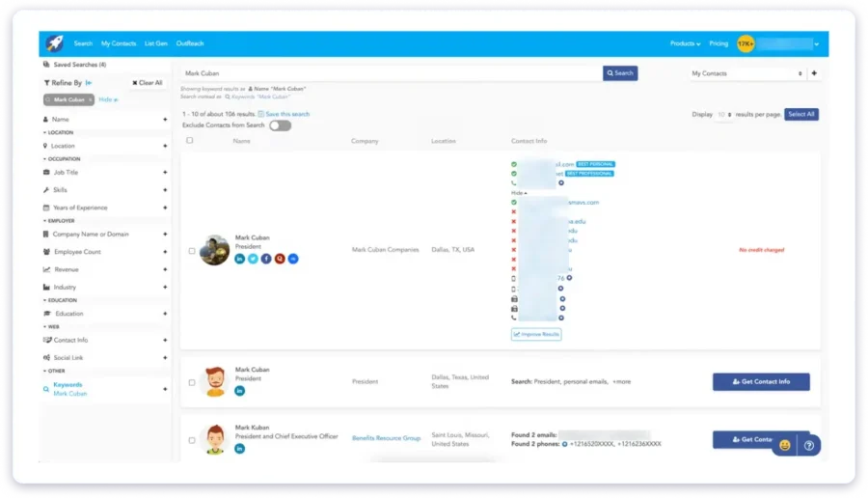Expand the Contact Info filter
Viewport: 868px width, 499px height.
coord(165,340)
